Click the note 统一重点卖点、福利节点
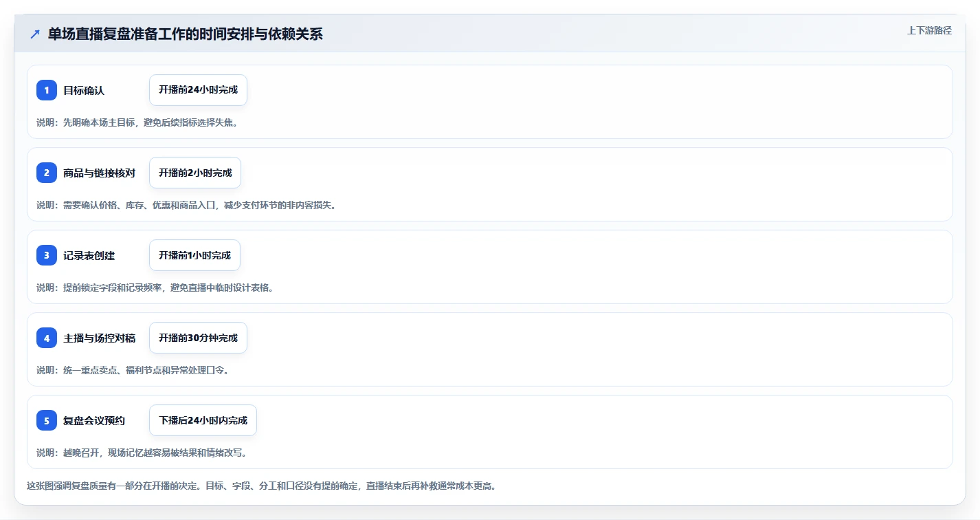 [133, 370]
